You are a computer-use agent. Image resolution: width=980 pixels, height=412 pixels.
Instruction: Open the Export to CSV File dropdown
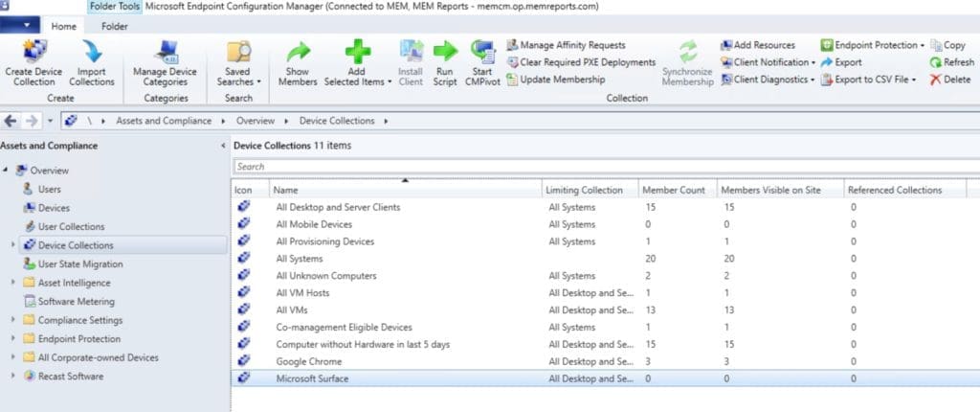point(867,80)
